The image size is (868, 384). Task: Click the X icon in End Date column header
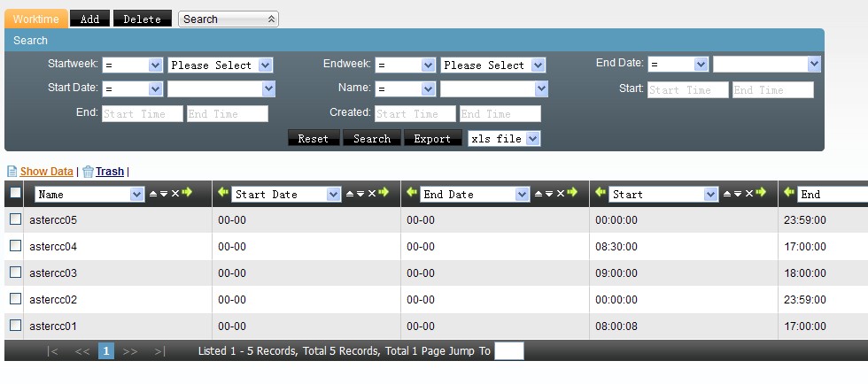(x=561, y=194)
